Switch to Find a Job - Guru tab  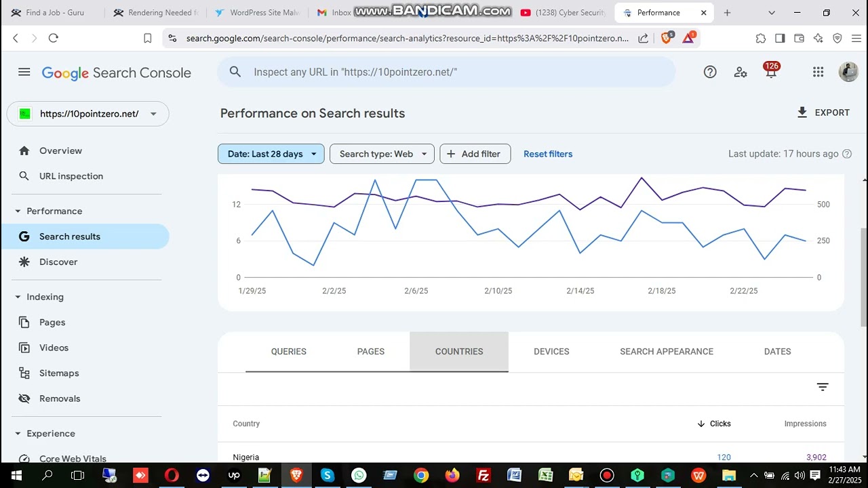pos(54,13)
